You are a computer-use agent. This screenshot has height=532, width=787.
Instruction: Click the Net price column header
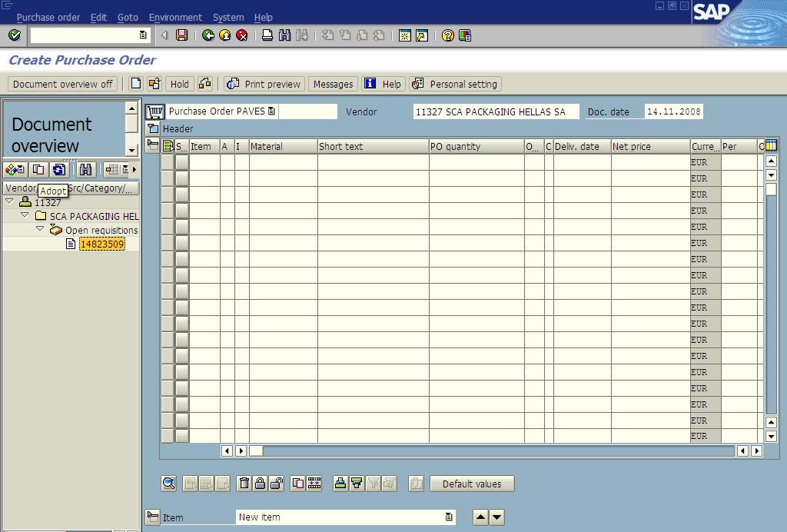[x=650, y=146]
